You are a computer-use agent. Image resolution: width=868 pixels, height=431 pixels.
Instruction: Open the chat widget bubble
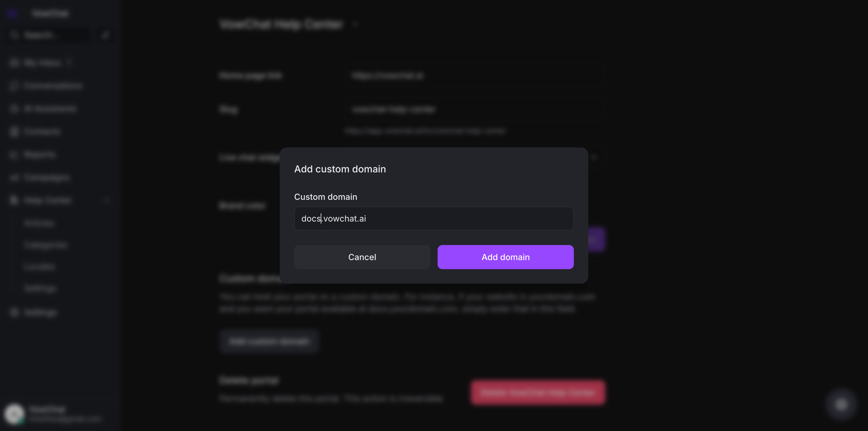click(x=841, y=404)
